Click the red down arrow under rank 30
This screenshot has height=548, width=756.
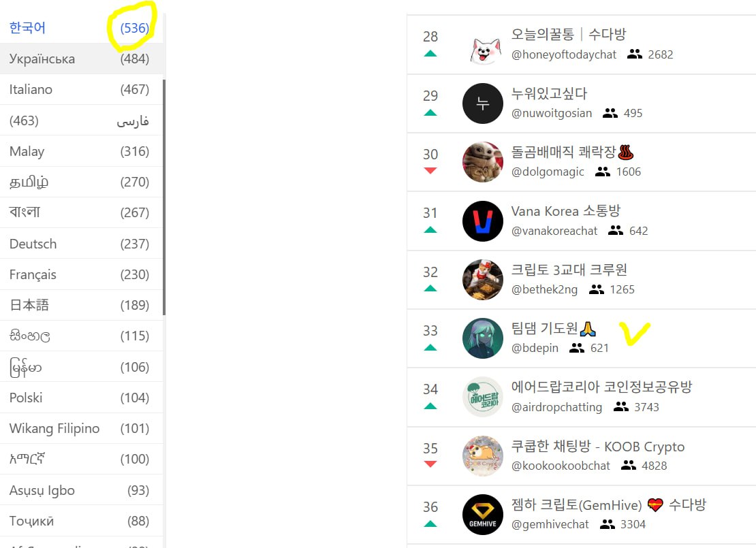tap(430, 171)
